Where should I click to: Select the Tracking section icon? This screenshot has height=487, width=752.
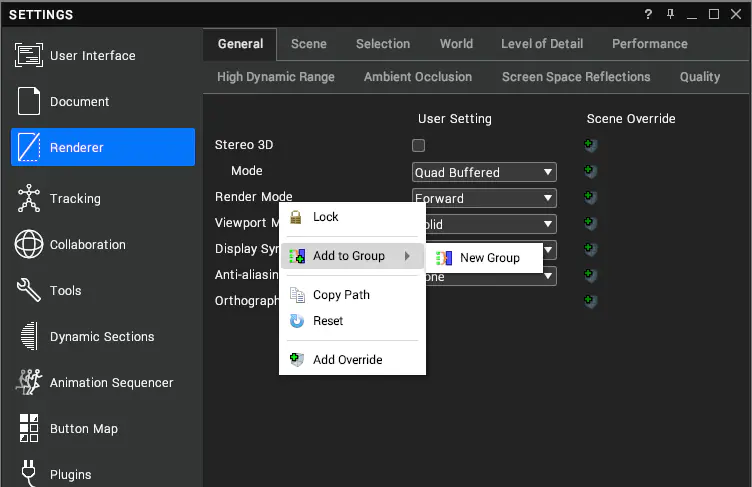point(29,198)
